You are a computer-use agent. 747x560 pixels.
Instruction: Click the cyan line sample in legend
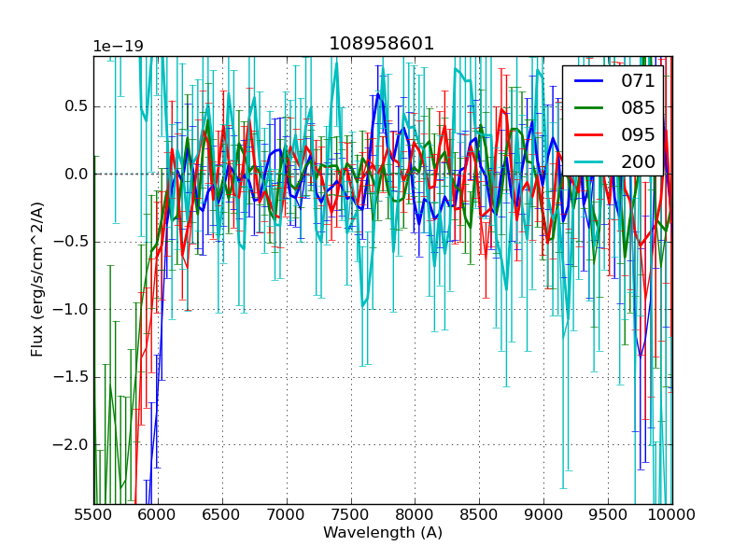click(x=587, y=162)
